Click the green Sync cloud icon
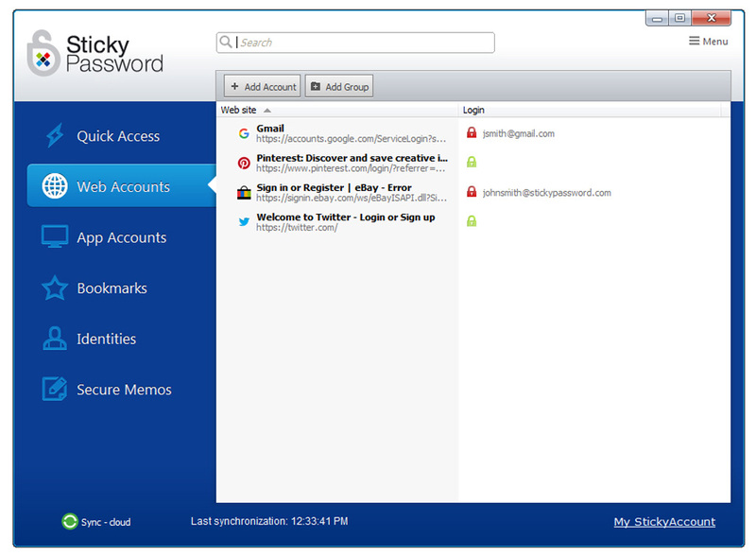Screen dimensions: 756x556 69,521
